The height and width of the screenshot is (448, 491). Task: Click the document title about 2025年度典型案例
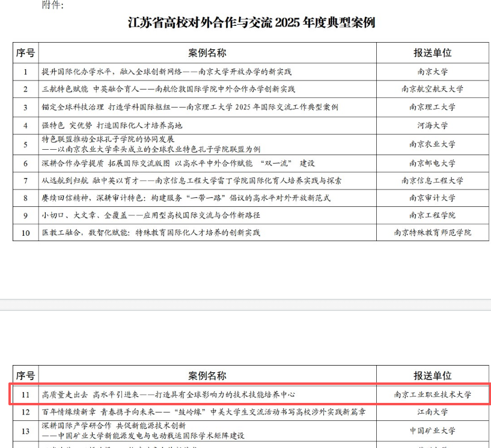pos(251,23)
